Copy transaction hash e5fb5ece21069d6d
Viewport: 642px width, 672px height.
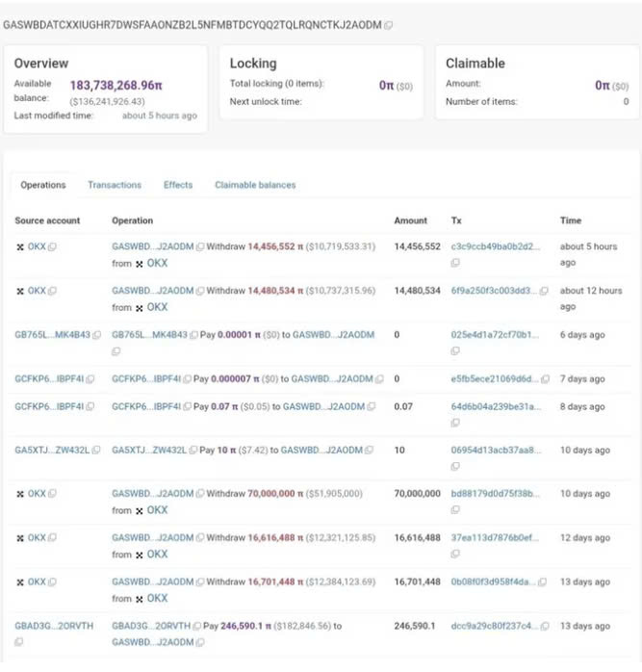click(x=545, y=379)
